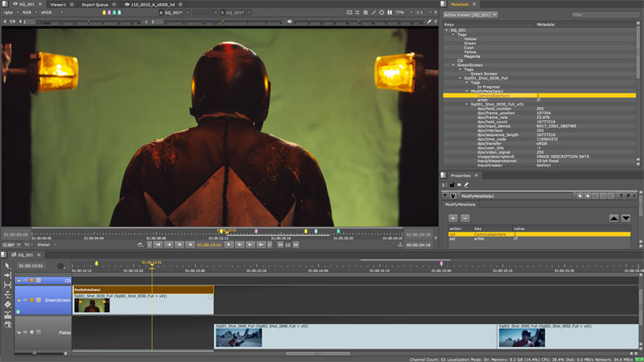Remove metadata row with minus button

tap(465, 218)
